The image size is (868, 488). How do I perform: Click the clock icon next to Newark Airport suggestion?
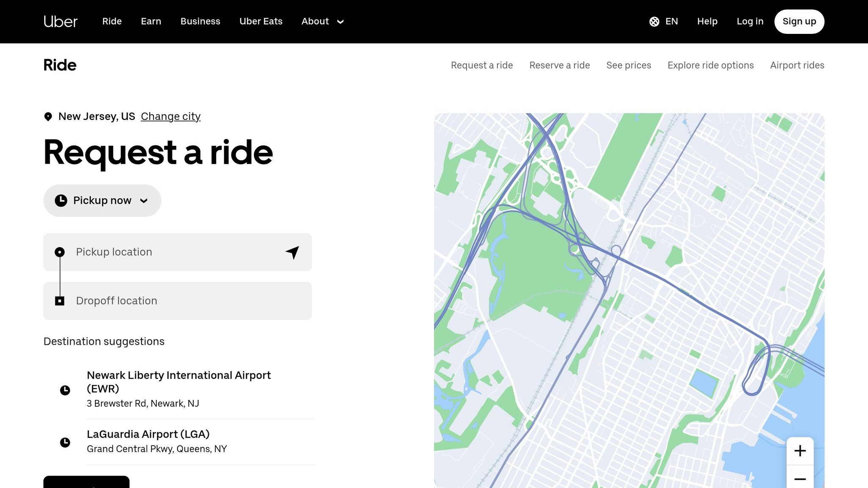coord(65,390)
